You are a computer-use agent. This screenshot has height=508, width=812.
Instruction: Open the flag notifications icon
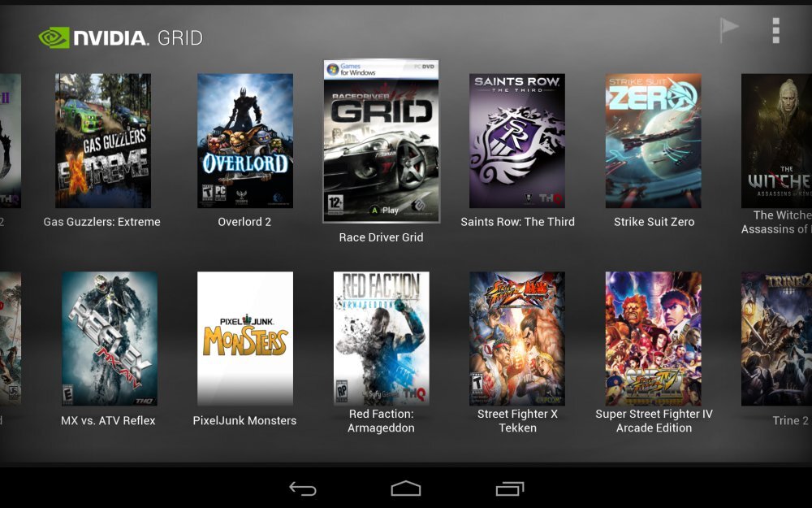[728, 27]
